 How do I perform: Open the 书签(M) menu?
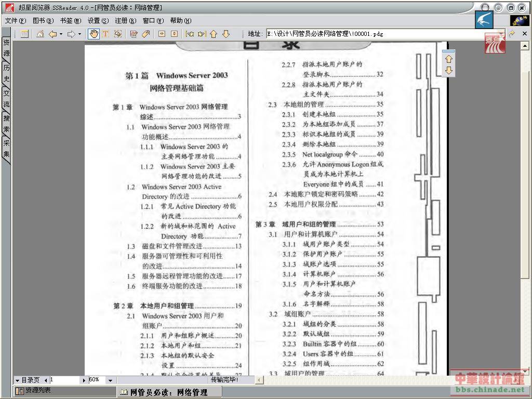coord(71,21)
